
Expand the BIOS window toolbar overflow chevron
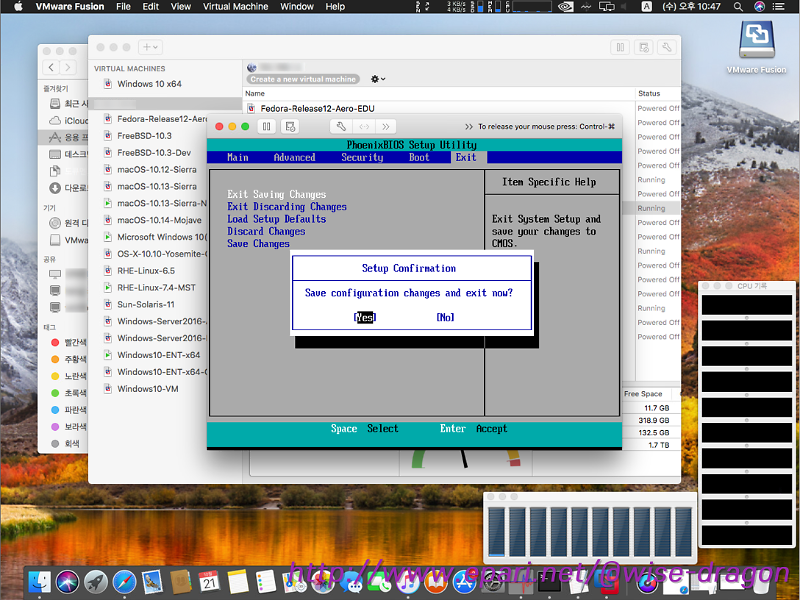pyautogui.click(x=386, y=127)
